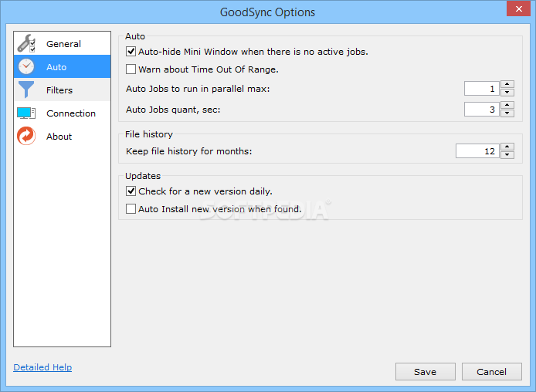Click the Auto clock icon
The height and width of the screenshot is (392, 536).
coord(26,66)
